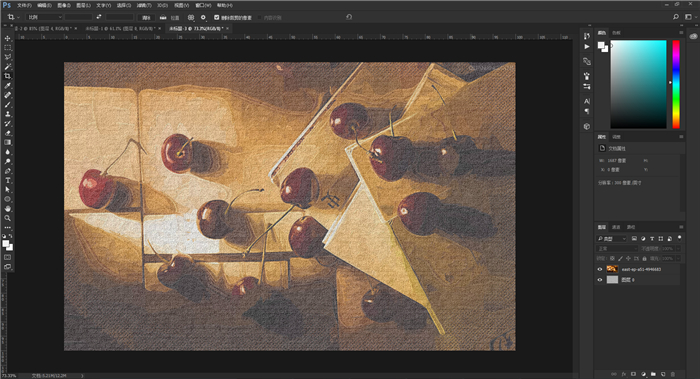Select the Hand tool
The height and width of the screenshot is (379, 700).
click(8, 208)
